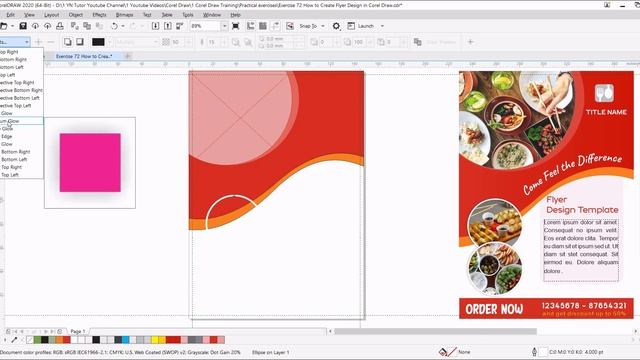Open the Bitmaps menu
Image resolution: width=640 pixels, height=360 pixels.
pyautogui.click(x=124, y=15)
